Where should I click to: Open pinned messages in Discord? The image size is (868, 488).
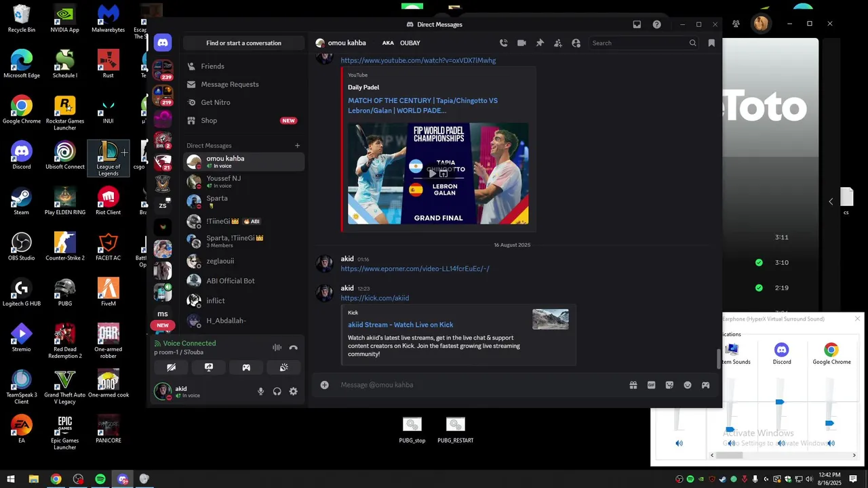pos(540,43)
